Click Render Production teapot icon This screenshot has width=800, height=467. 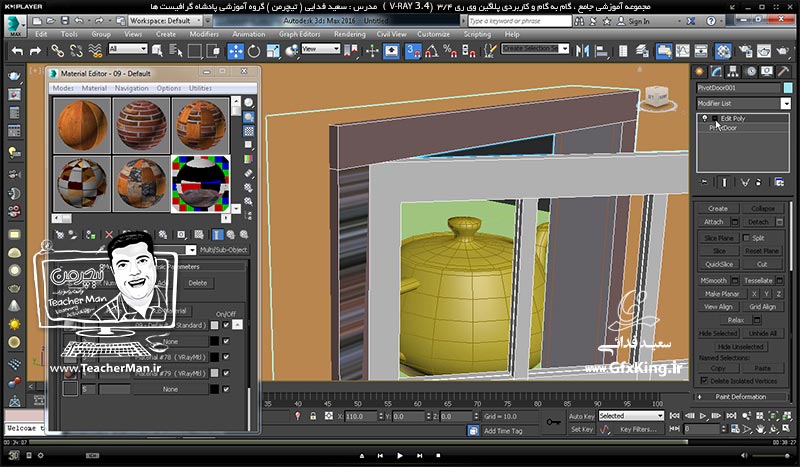click(782, 51)
